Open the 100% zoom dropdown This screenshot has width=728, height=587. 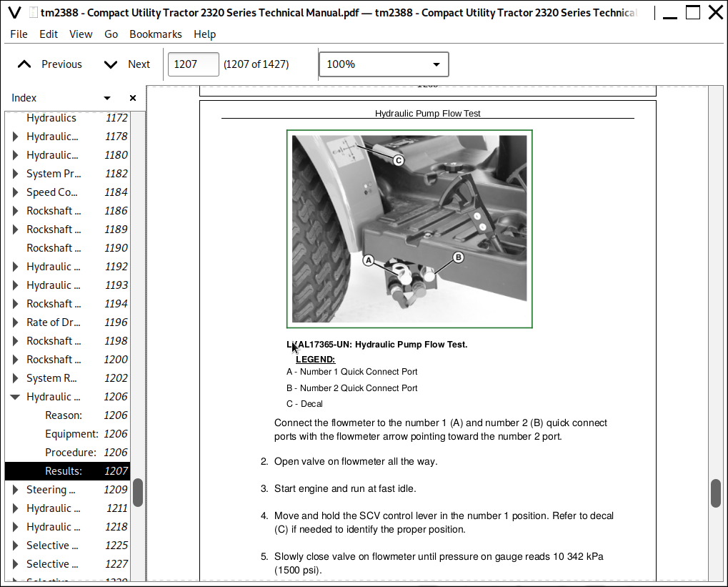tap(384, 64)
